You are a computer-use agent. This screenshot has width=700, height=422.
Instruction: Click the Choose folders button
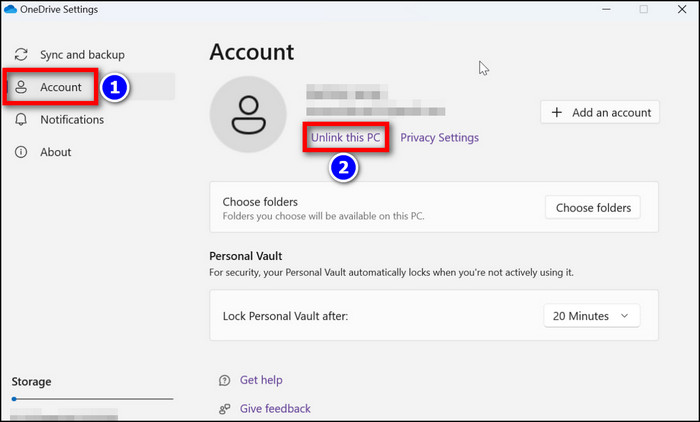pyautogui.click(x=593, y=208)
